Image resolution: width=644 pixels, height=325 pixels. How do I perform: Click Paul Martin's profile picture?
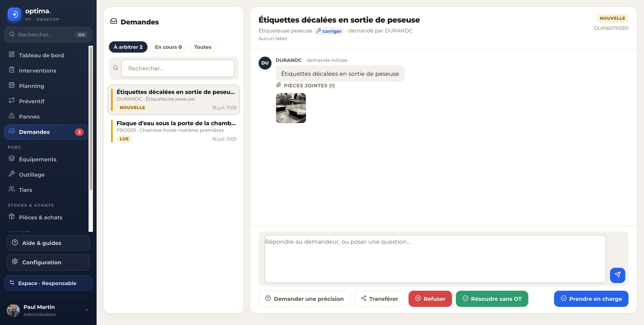13,310
